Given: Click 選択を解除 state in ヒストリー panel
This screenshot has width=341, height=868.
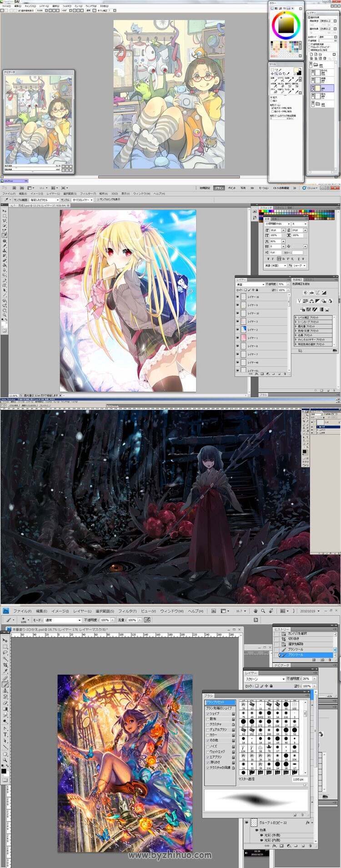Looking at the screenshot, I should pos(300,644).
